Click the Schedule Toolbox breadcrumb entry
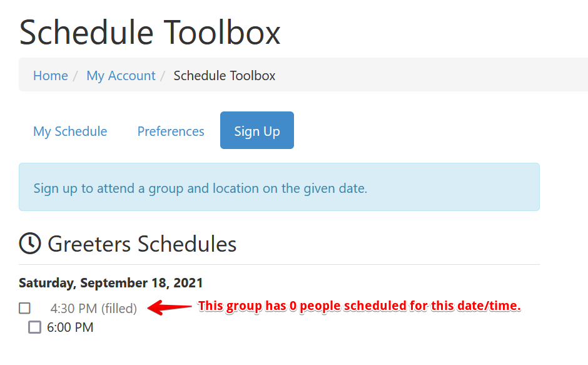Viewport: 588px width, 365px height. [225, 75]
